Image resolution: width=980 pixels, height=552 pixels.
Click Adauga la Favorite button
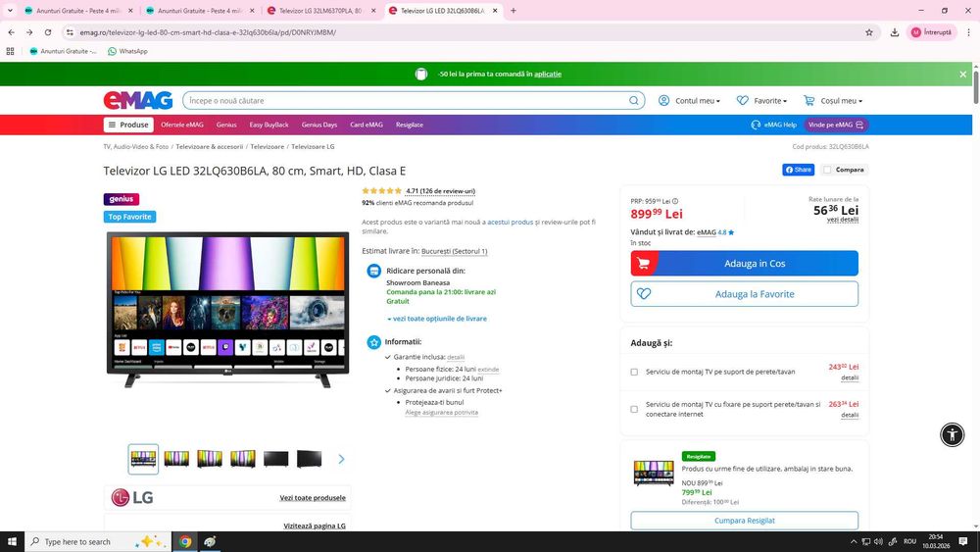[x=745, y=294]
